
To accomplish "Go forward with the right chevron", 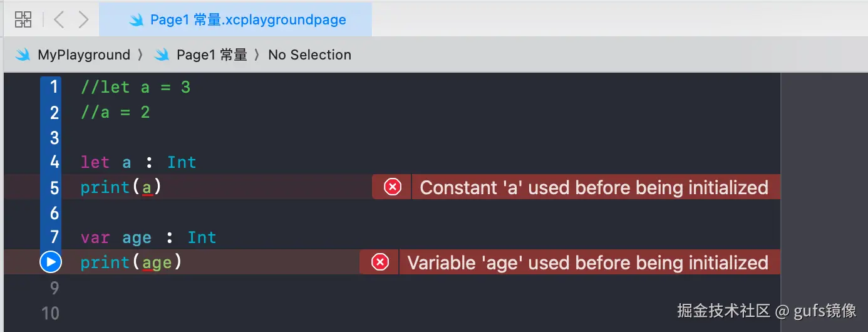I will tap(83, 19).
